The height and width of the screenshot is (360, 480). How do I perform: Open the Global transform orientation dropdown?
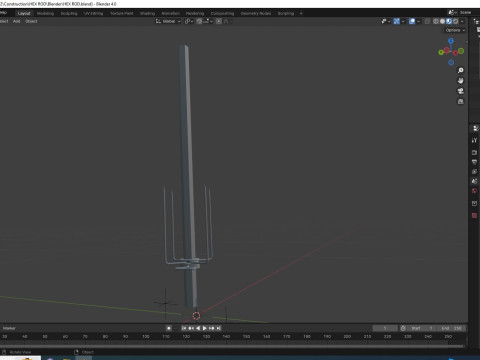click(x=168, y=21)
